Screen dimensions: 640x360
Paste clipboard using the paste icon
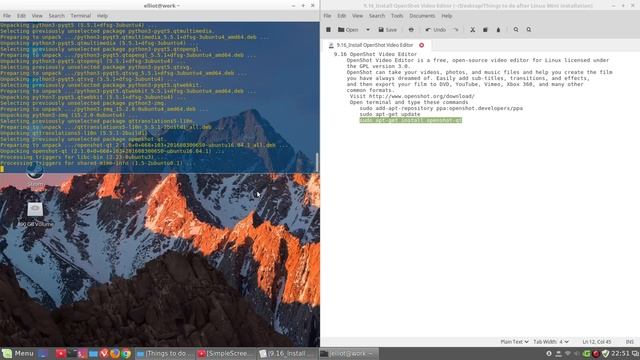pos(498,29)
